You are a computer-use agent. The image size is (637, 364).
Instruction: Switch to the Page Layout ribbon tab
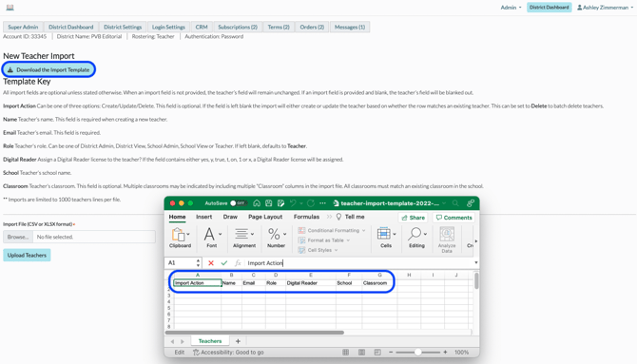pos(265,217)
